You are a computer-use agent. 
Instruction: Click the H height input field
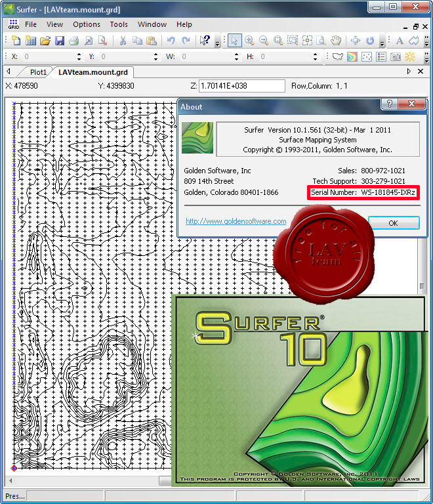285,57
